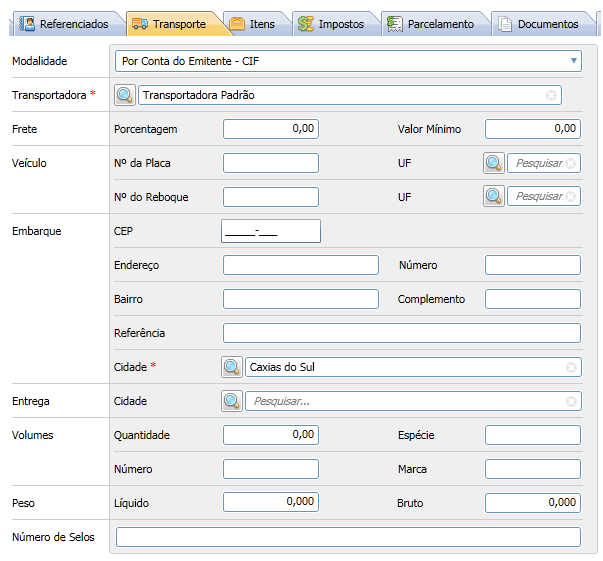603x561 pixels.
Task: Click the Placa UF Pesquisar field
Action: click(544, 163)
